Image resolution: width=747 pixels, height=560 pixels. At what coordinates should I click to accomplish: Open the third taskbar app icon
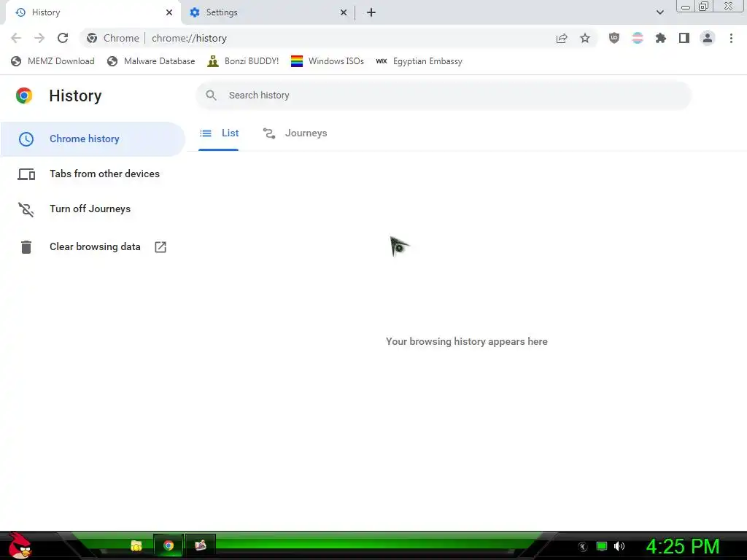pos(201,545)
